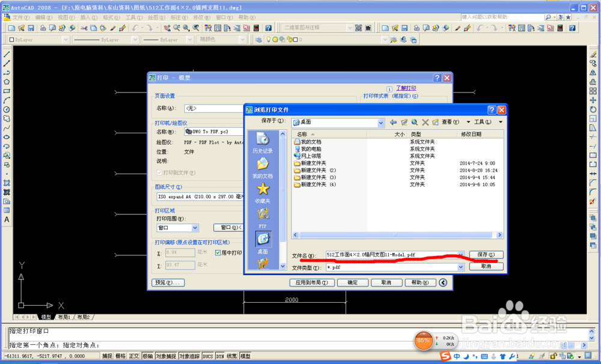This screenshot has width=601, height=364.
Task: Expand the 文件类型 *.pdf dropdown
Action: pos(461,267)
